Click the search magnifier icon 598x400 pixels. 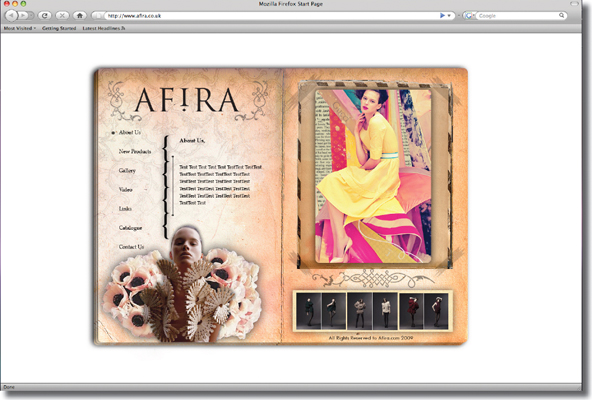561,16
